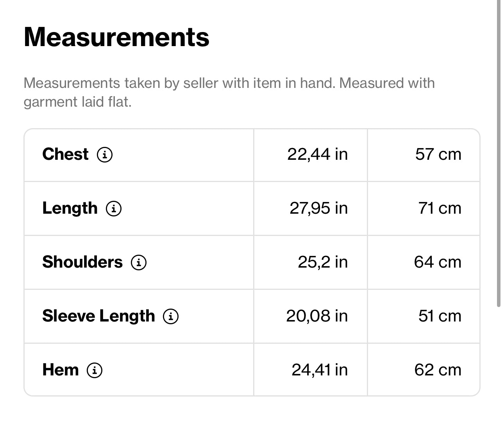Screen dimensions: 504x443
Task: Click the 57 cm chest value
Action: coord(438,154)
